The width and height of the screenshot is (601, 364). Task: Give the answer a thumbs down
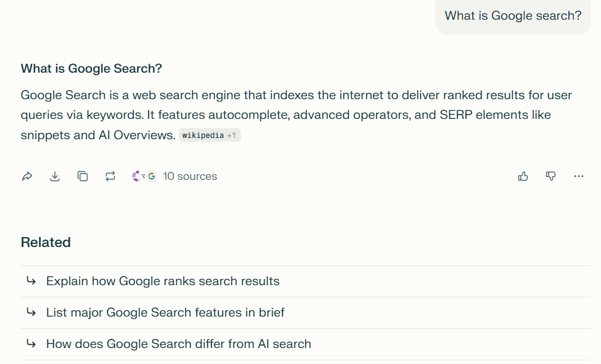pyautogui.click(x=550, y=176)
